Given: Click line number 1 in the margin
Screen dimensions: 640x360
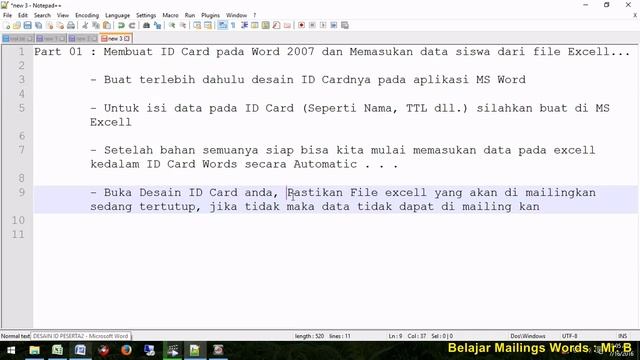Looking at the screenshot, I should coord(21,52).
